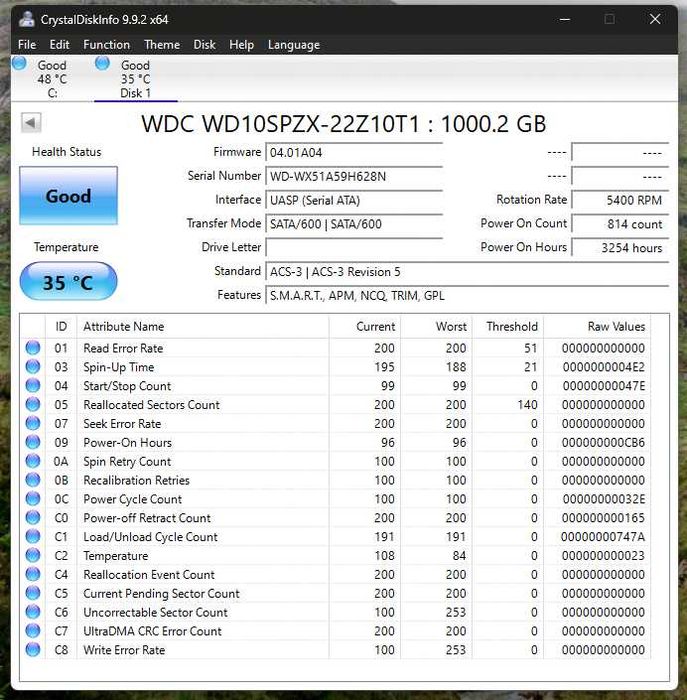This screenshot has height=700, width=687.
Task: Open the Language menu
Action: click(294, 45)
